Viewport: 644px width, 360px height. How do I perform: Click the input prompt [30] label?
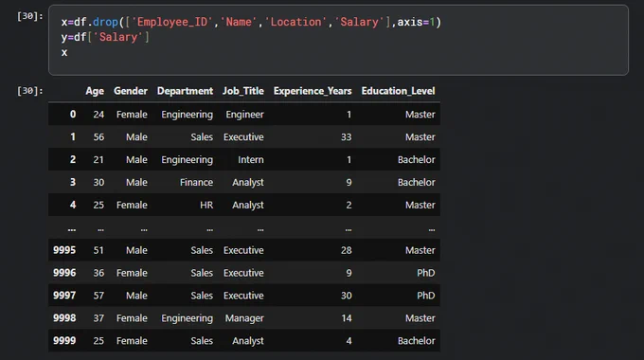30,16
